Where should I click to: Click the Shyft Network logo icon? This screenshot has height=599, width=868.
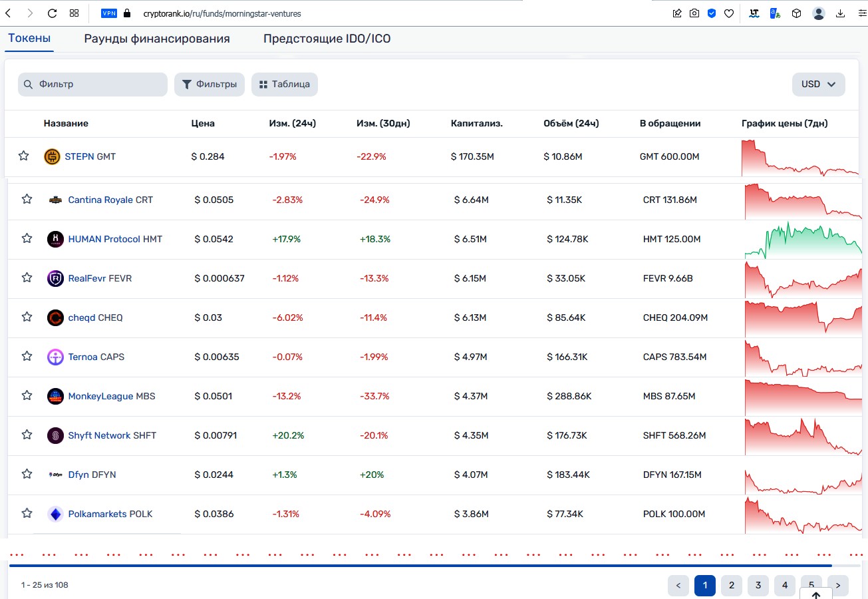pyautogui.click(x=55, y=435)
